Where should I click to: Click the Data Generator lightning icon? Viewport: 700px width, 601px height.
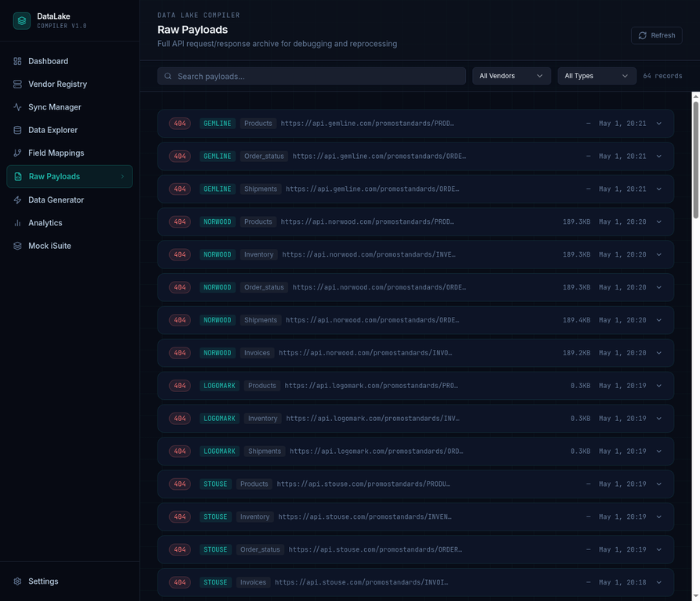click(17, 200)
